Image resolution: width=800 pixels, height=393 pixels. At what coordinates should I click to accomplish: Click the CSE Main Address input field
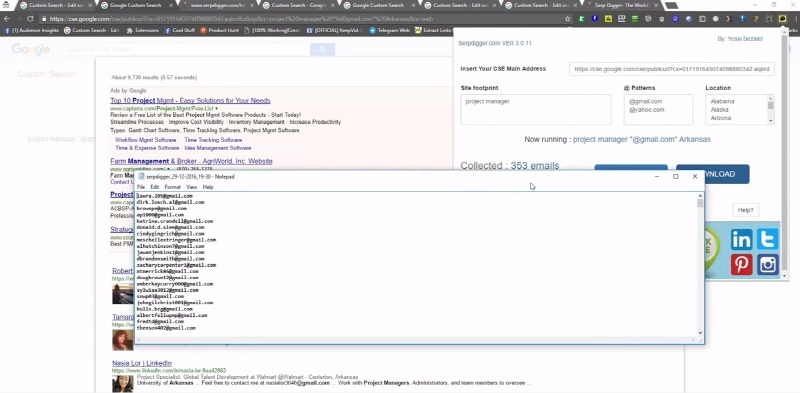[671, 69]
